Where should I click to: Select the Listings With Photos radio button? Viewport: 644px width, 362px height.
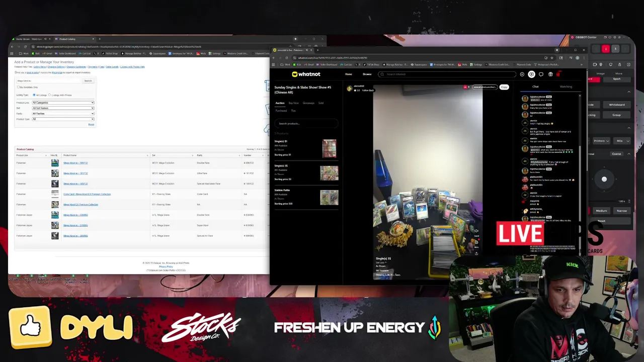point(49,95)
